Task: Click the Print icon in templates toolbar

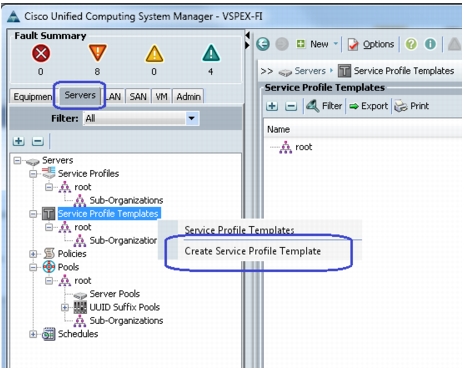Action: (x=401, y=106)
